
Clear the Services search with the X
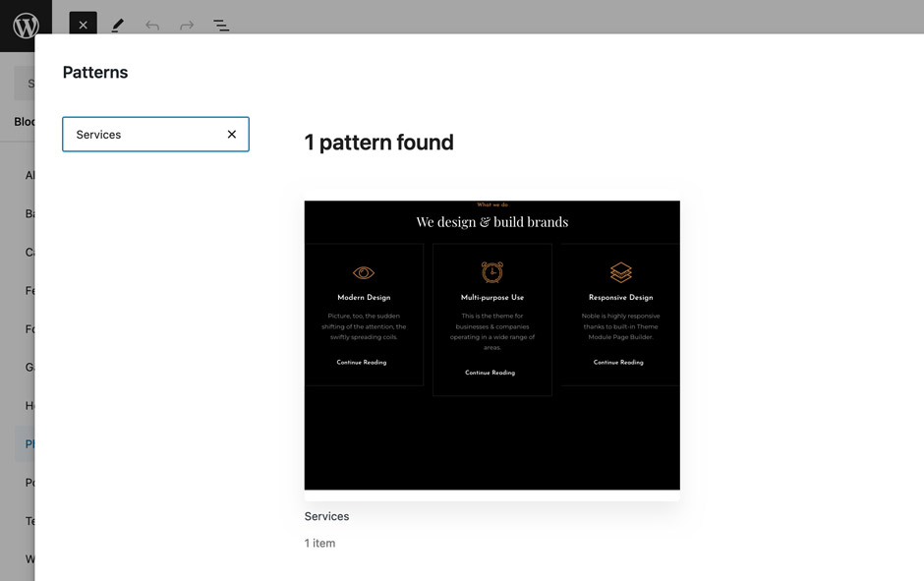232,135
